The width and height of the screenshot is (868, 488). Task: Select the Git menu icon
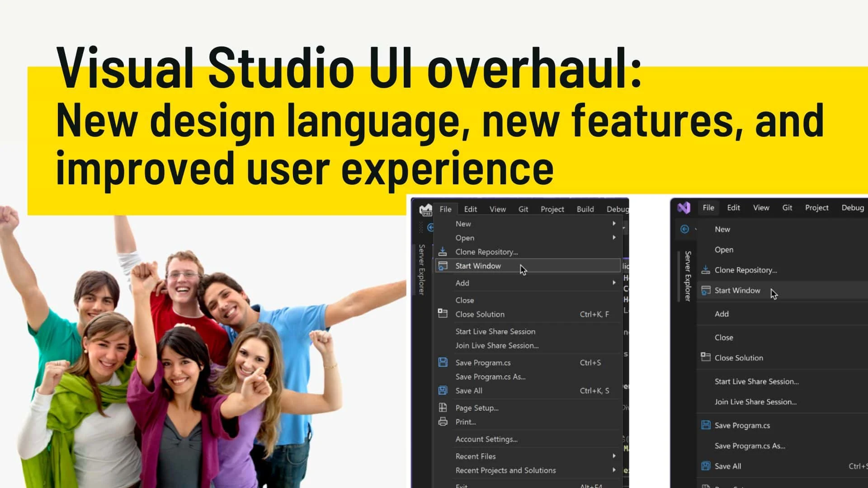pyautogui.click(x=523, y=209)
